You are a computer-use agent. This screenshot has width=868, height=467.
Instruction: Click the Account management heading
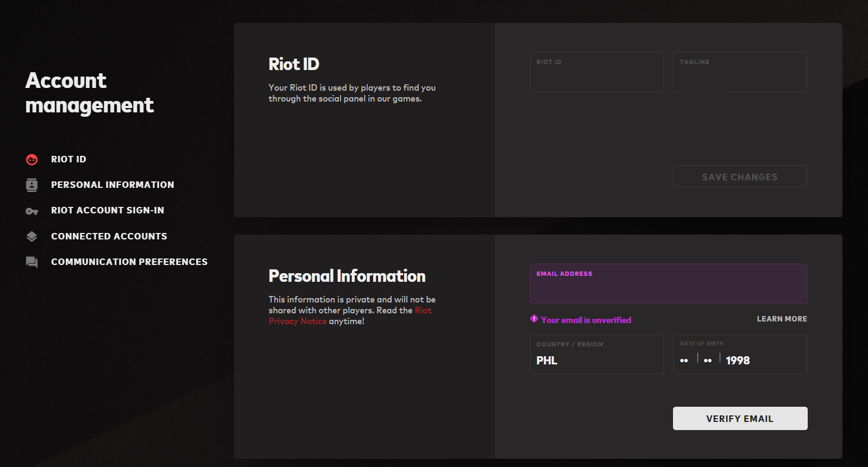(90, 93)
